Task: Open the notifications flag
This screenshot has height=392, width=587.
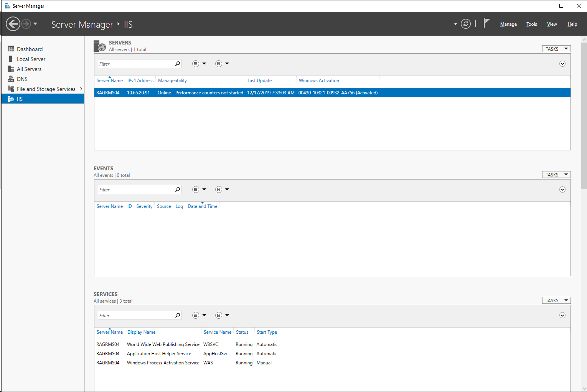Action: click(x=486, y=23)
